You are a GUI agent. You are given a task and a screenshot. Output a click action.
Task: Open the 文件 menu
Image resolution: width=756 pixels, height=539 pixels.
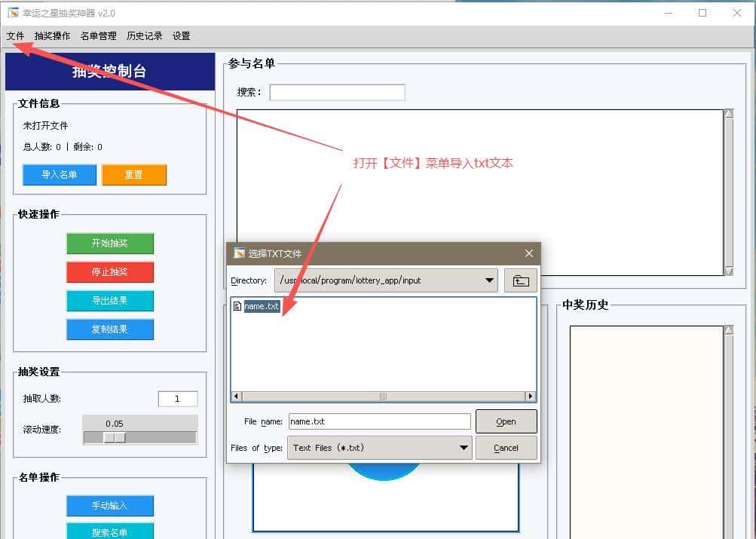pos(15,35)
